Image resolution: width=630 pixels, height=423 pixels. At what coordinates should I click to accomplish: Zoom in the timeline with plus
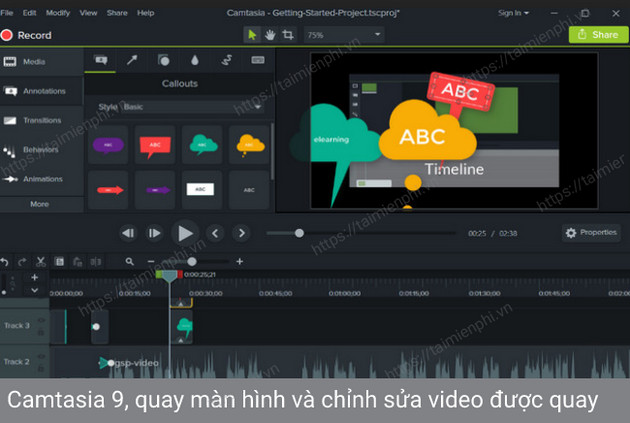click(240, 262)
